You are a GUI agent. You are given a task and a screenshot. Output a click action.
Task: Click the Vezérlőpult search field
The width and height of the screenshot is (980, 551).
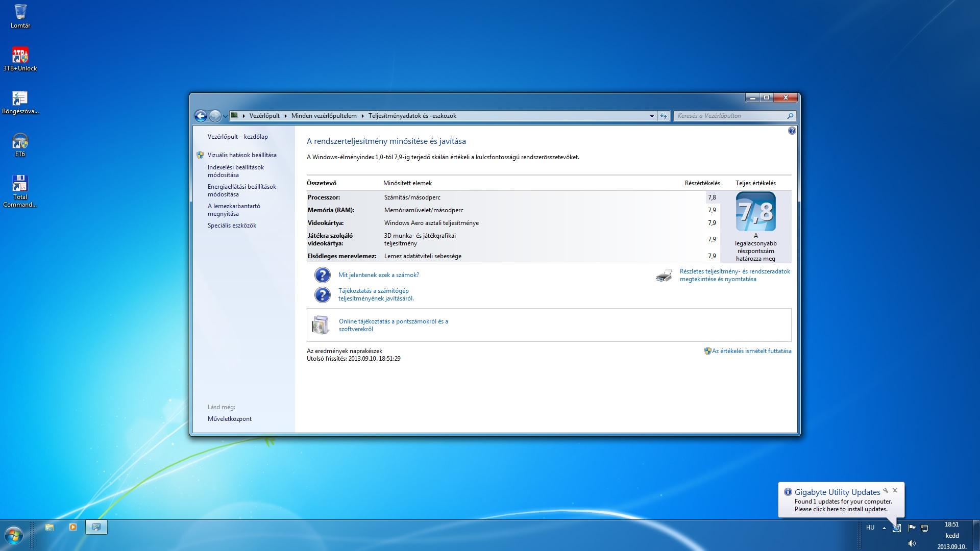pos(730,116)
